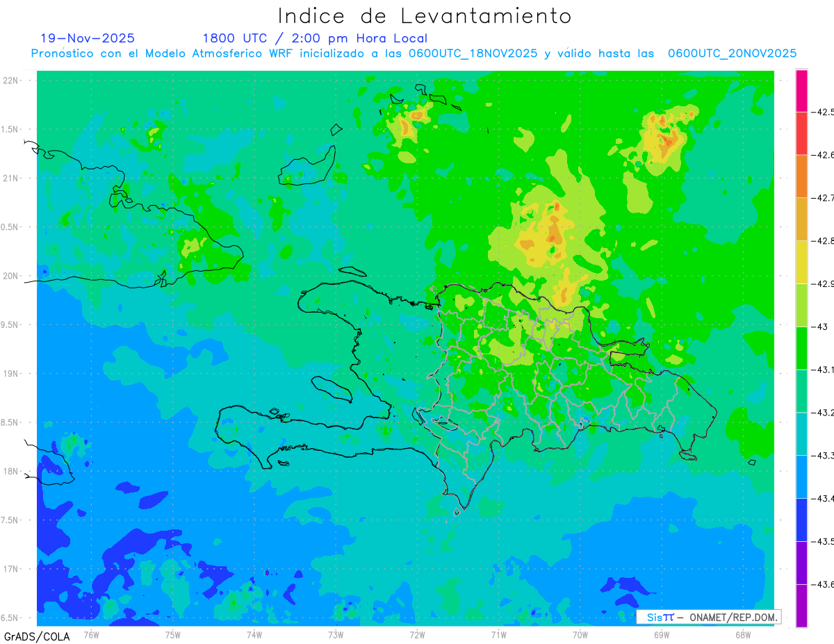The image size is (834, 644).
Task: Pick the lime swatch between -42.9 and -43
Action: [x=801, y=305]
